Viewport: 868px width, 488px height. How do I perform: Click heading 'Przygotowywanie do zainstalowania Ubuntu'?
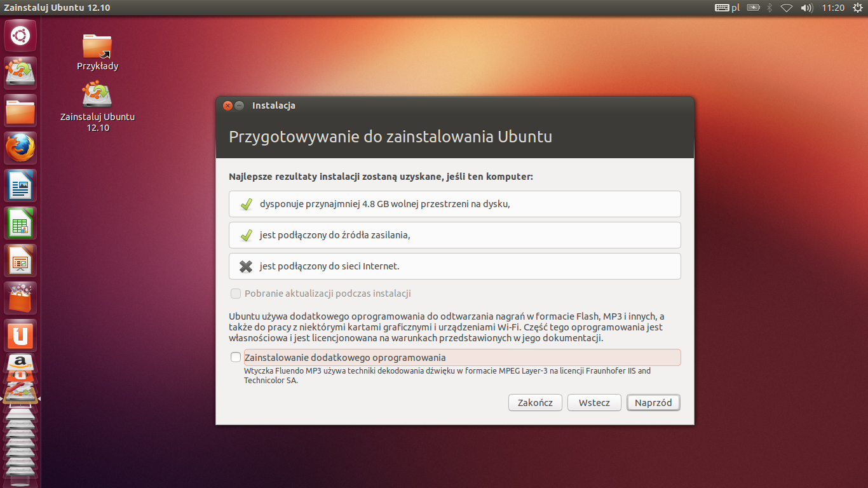click(390, 137)
